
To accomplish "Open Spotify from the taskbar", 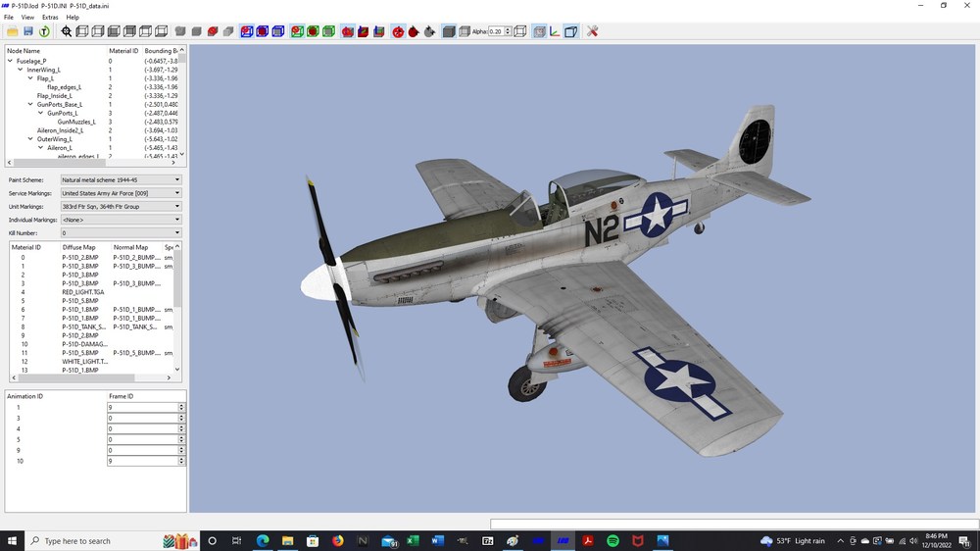I will pos(612,541).
